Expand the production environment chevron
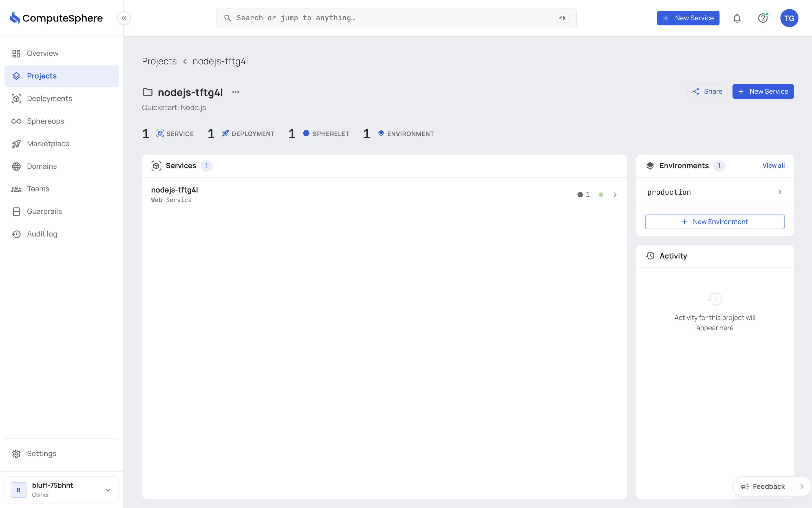The width and height of the screenshot is (812, 508). pyautogui.click(x=780, y=192)
